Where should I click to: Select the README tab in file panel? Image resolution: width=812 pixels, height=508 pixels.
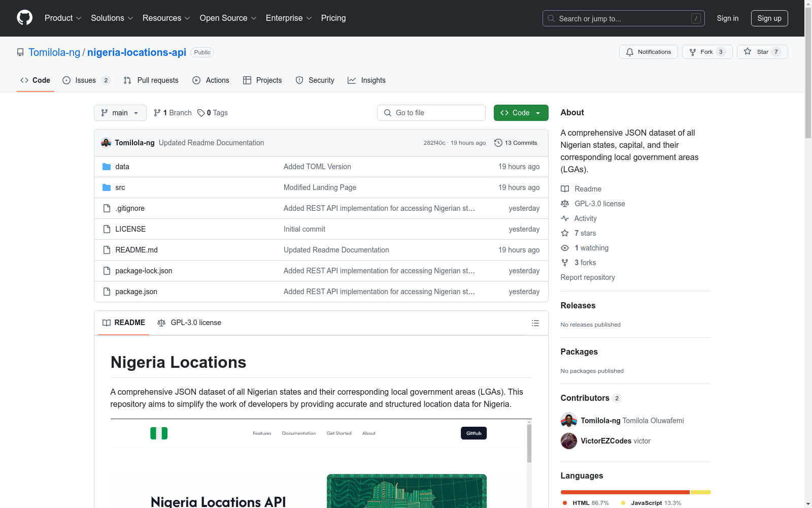(x=124, y=323)
